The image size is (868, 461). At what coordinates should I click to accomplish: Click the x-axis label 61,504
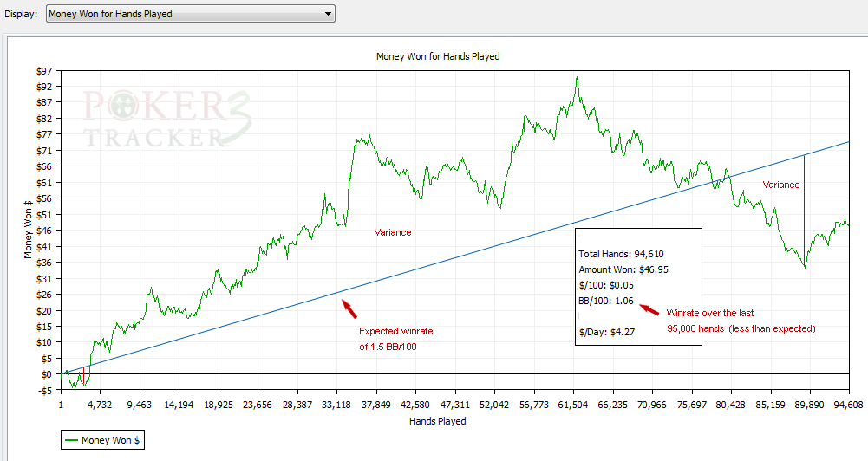(x=573, y=405)
